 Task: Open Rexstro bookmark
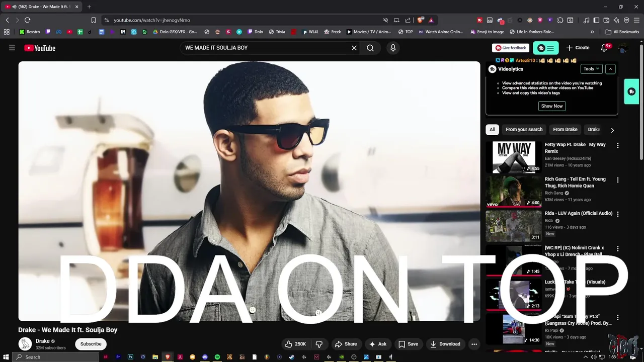coord(30,32)
